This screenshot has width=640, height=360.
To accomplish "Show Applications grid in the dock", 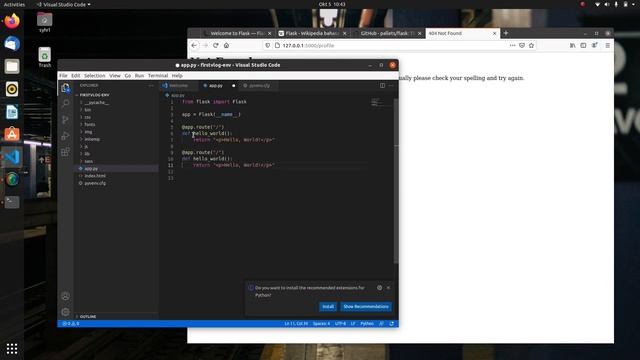I will (x=12, y=348).
